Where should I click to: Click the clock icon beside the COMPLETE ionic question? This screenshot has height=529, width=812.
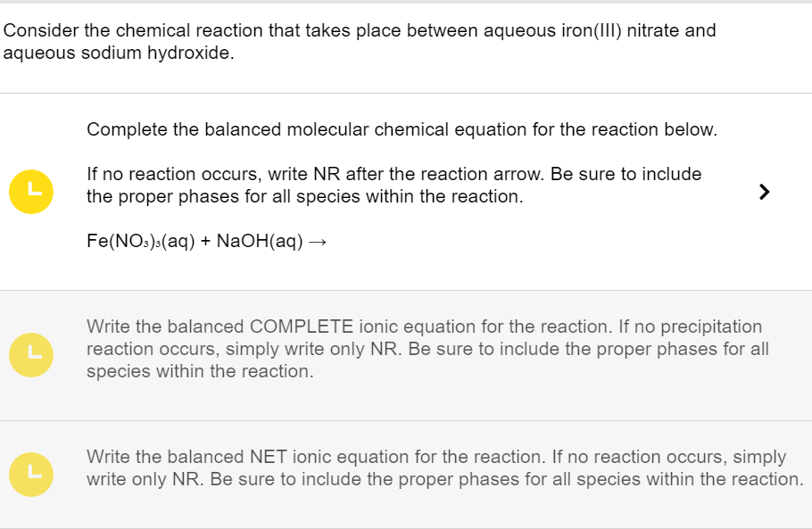tap(30, 355)
